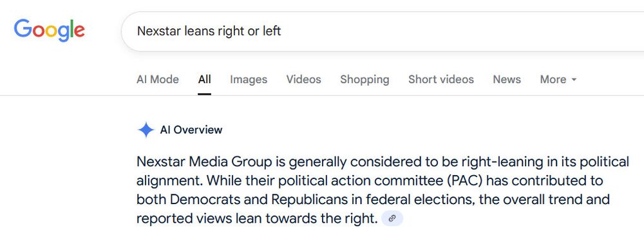
Task: Switch to the AI Mode tab
Action: click(157, 79)
